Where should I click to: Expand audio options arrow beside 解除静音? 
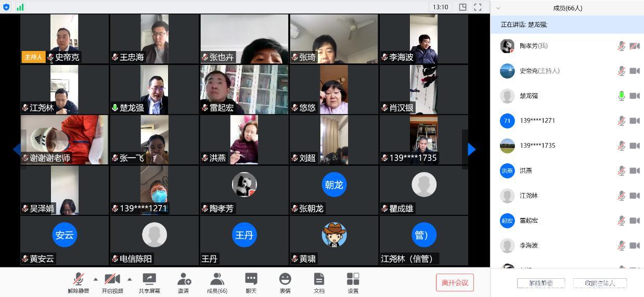point(96,278)
